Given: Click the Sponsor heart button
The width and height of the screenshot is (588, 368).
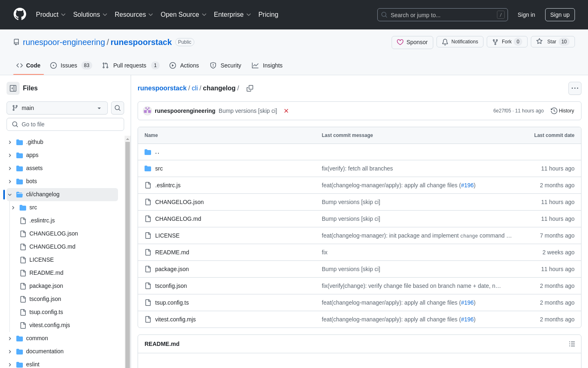Looking at the screenshot, I should pos(412,42).
